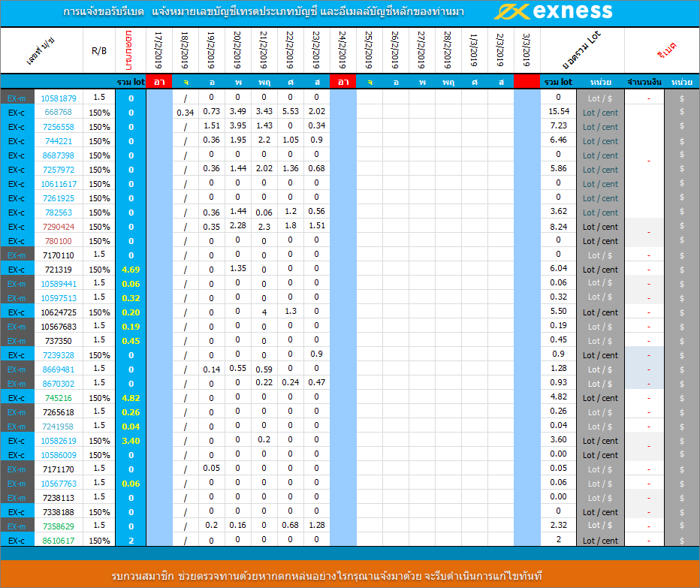700x588 pixels.
Task: Select the red account number 780100
Action: coord(59,241)
